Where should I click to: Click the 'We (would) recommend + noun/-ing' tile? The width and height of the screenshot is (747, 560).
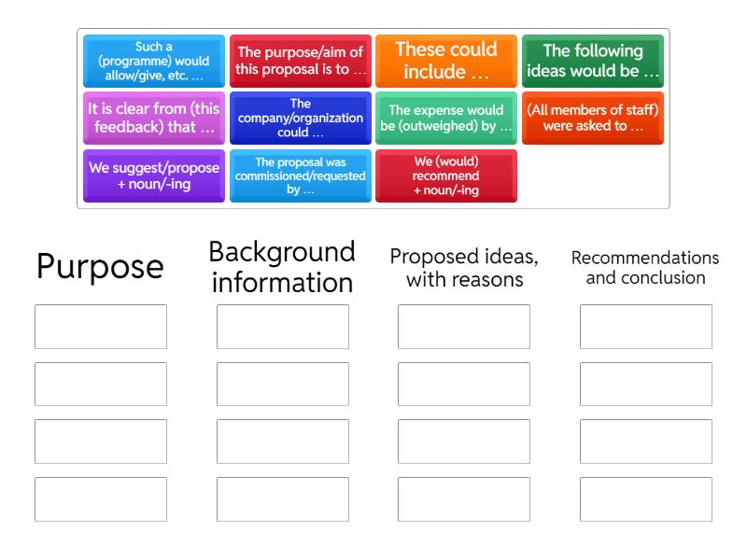(x=445, y=175)
